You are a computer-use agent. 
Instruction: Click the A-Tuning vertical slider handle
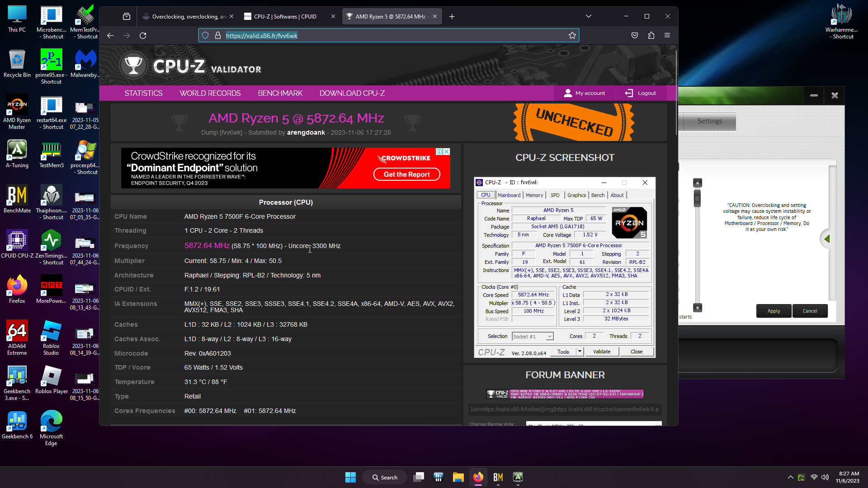click(697, 198)
